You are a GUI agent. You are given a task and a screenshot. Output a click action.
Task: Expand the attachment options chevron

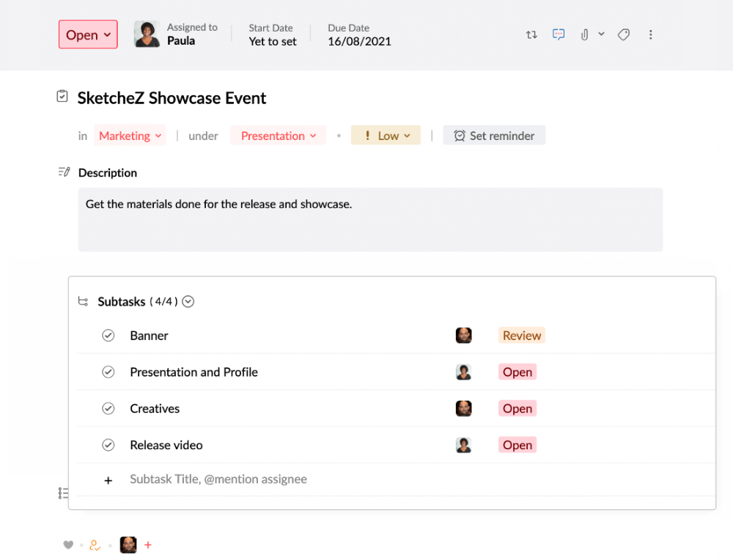pyautogui.click(x=602, y=34)
